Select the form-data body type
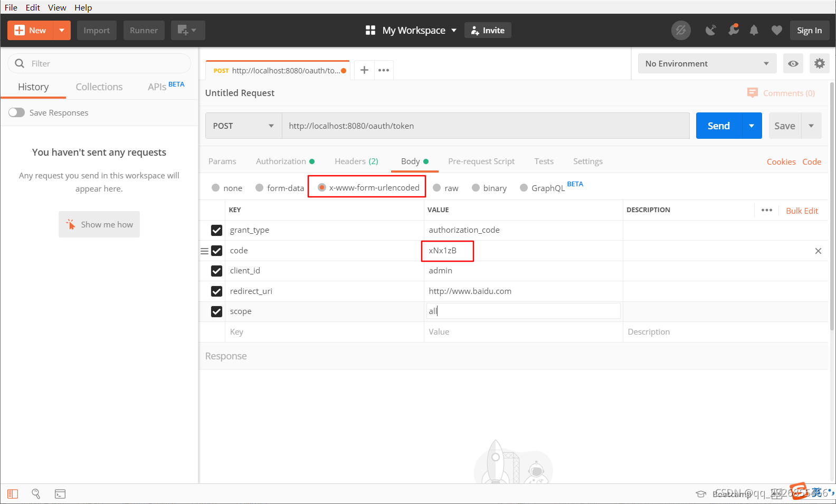Screen dimensions: 836x504 [260, 188]
